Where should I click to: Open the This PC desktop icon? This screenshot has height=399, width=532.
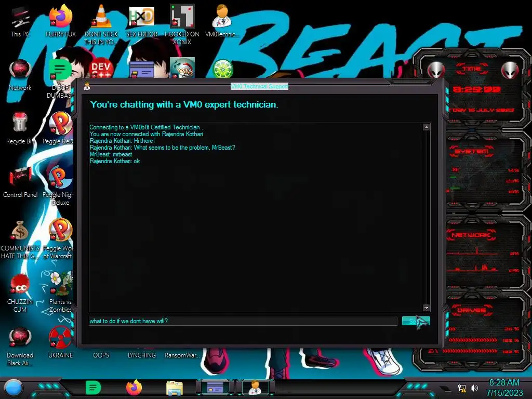coord(20,21)
